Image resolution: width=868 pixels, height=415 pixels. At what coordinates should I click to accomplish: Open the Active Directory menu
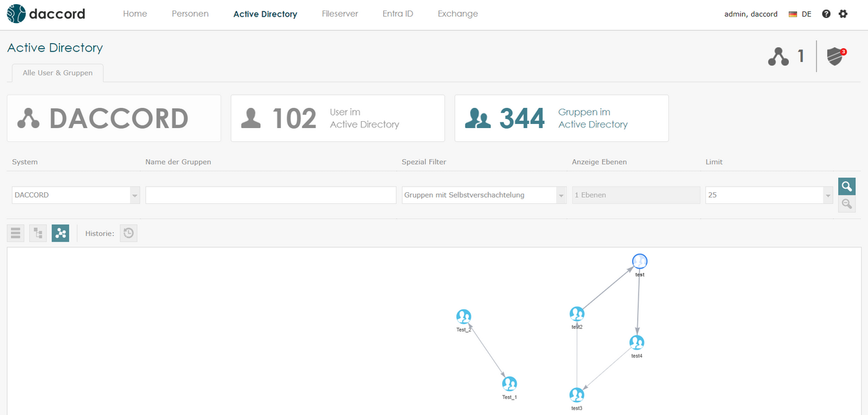265,14
